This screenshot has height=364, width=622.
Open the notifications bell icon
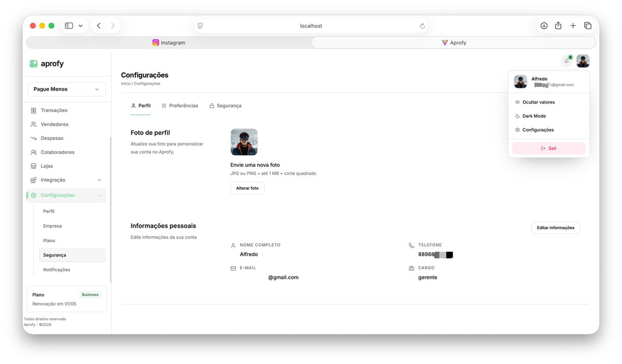click(567, 61)
